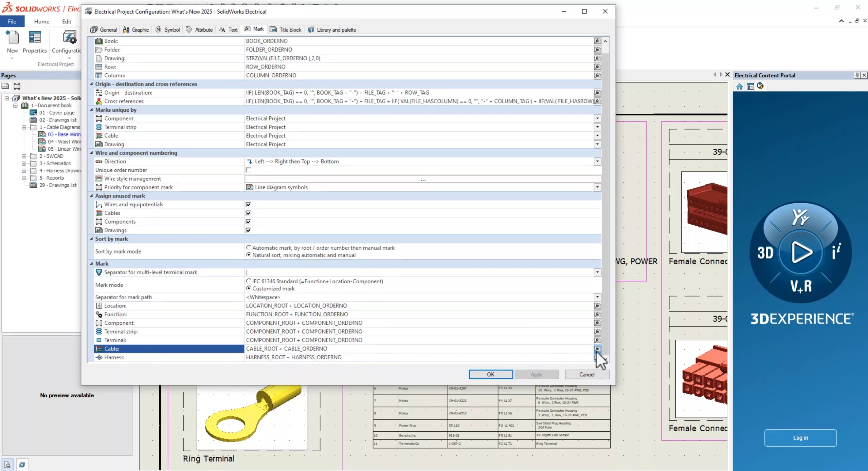The width and height of the screenshot is (868, 471).
Task: Open formula editor for Terminal strip mark
Action: click(597, 332)
